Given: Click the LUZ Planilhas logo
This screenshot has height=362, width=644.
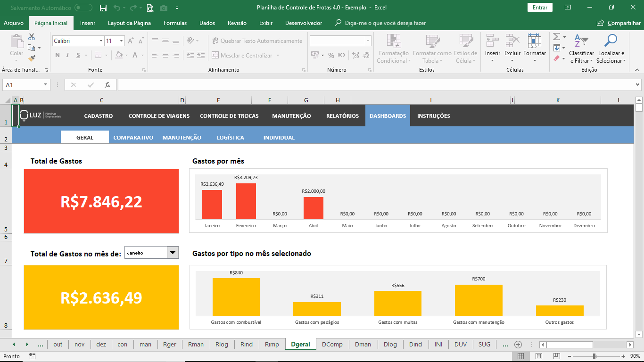Looking at the screenshot, I should (41, 116).
